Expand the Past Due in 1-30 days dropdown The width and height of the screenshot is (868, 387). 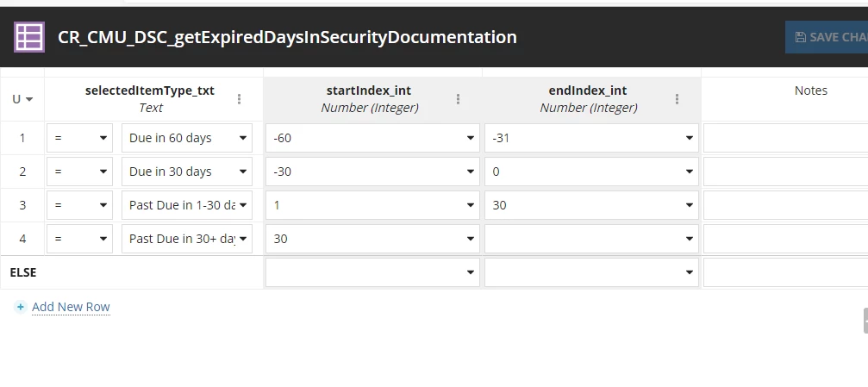[187, 205]
